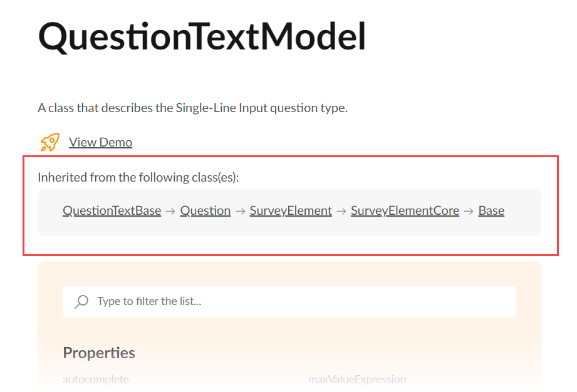Click the orange rocket icon
The width and height of the screenshot is (577, 392).
click(x=49, y=142)
